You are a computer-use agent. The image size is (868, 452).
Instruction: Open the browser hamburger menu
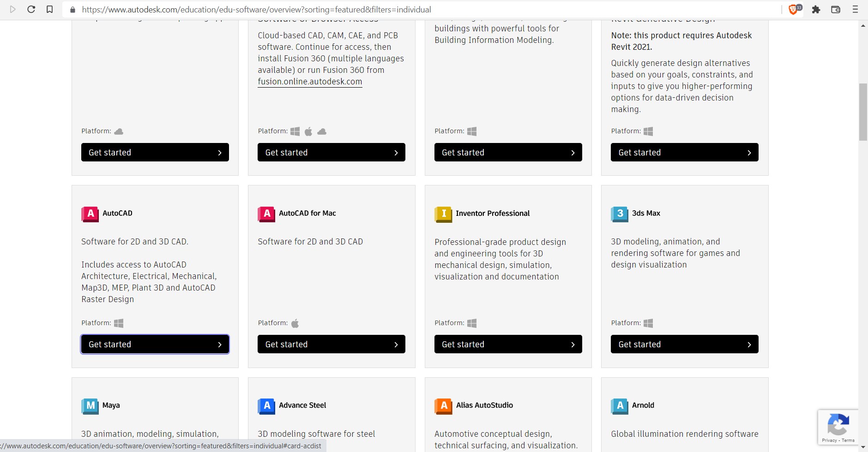855,9
